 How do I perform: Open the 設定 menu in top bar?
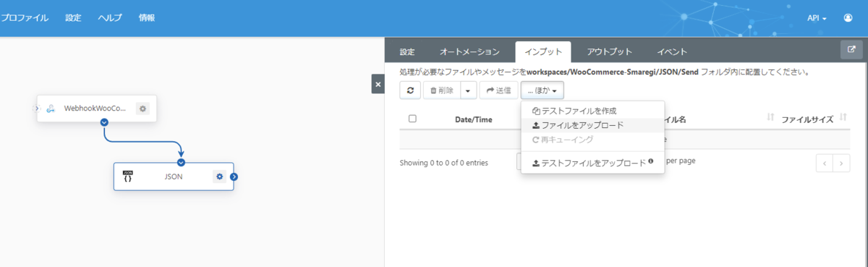tap(73, 18)
